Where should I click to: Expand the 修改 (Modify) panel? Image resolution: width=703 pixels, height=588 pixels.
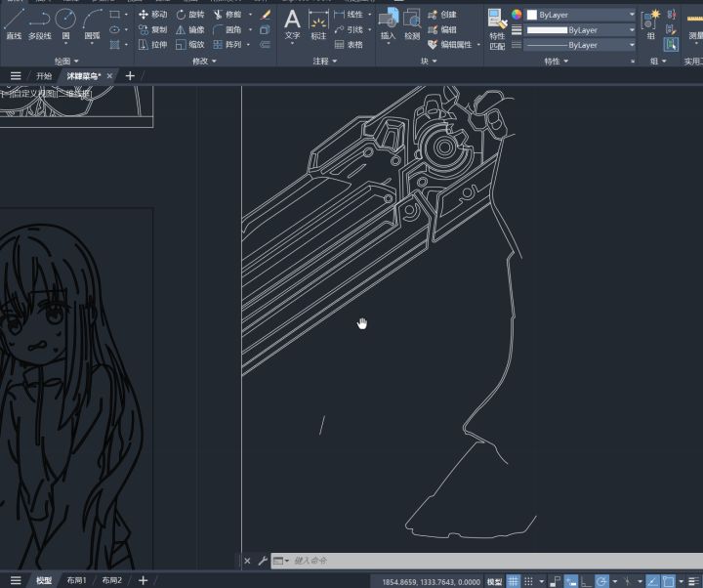(x=204, y=61)
